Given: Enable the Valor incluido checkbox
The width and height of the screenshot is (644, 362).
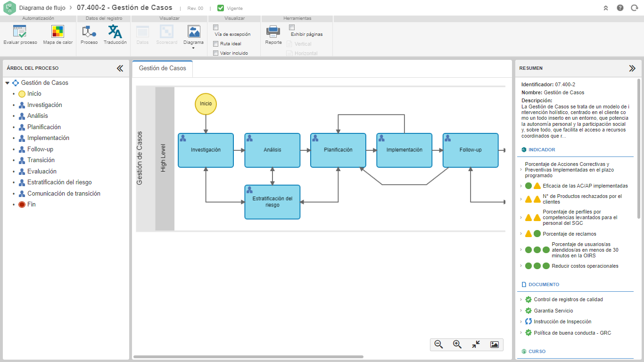Looking at the screenshot, I should [x=216, y=53].
